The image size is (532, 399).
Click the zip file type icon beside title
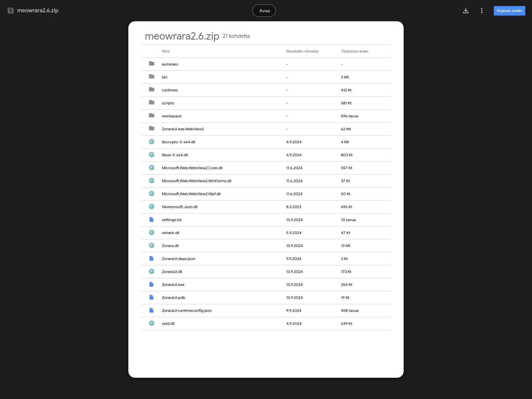point(11,11)
